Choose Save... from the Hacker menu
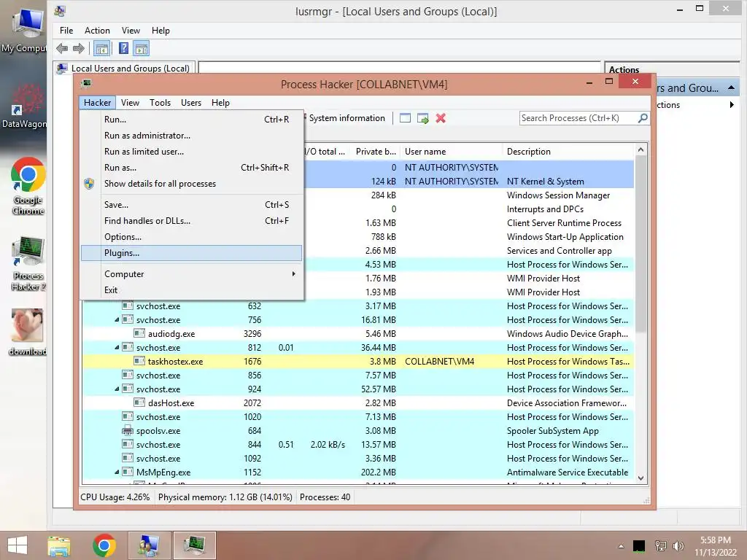Screen dimensions: 747x560 click(x=192, y=205)
